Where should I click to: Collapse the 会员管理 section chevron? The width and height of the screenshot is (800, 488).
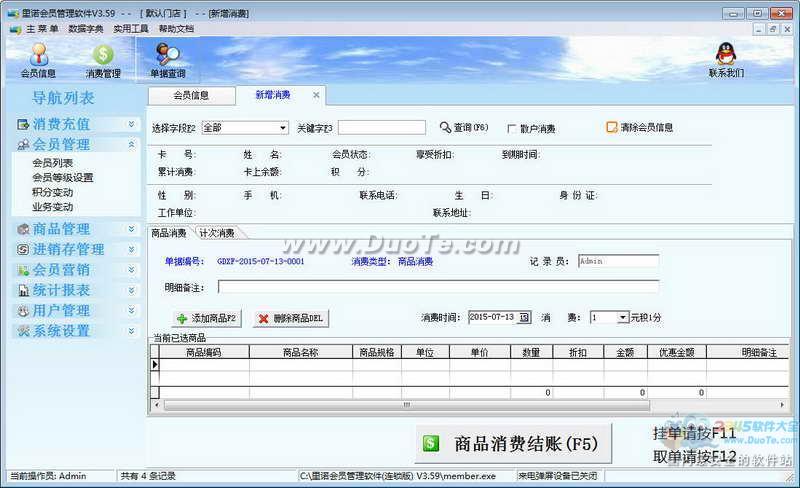tap(132, 144)
